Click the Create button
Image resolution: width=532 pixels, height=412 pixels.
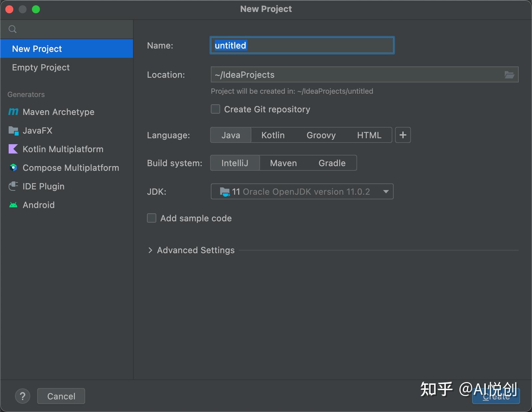tap(496, 397)
